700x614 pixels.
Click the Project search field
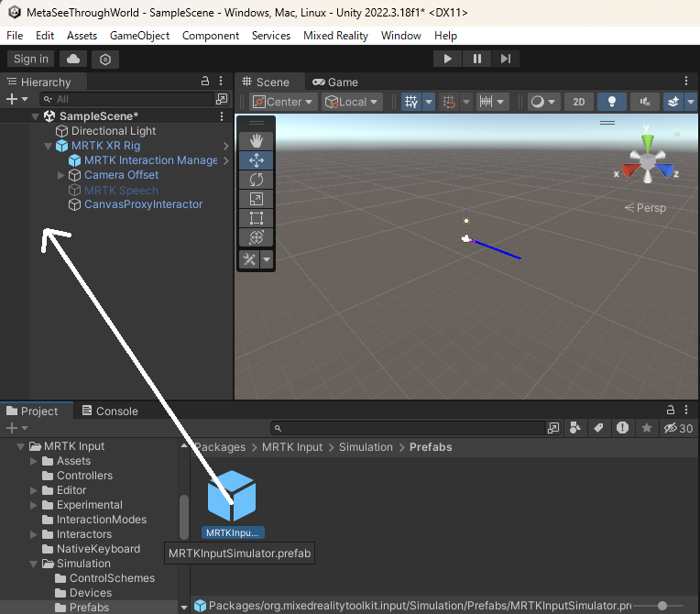pyautogui.click(x=409, y=428)
